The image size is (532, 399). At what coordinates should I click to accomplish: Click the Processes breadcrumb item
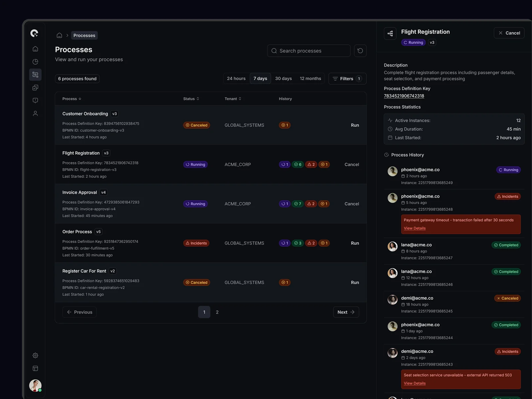point(84,35)
